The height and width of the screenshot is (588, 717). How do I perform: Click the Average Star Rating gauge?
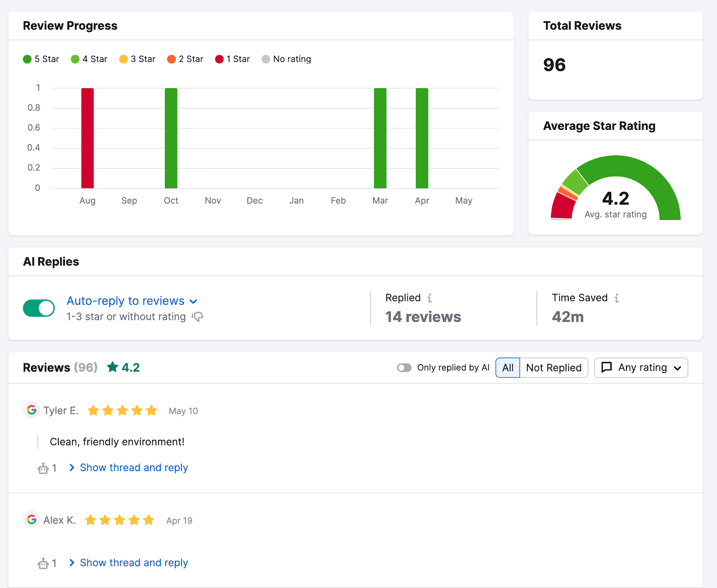tap(615, 187)
